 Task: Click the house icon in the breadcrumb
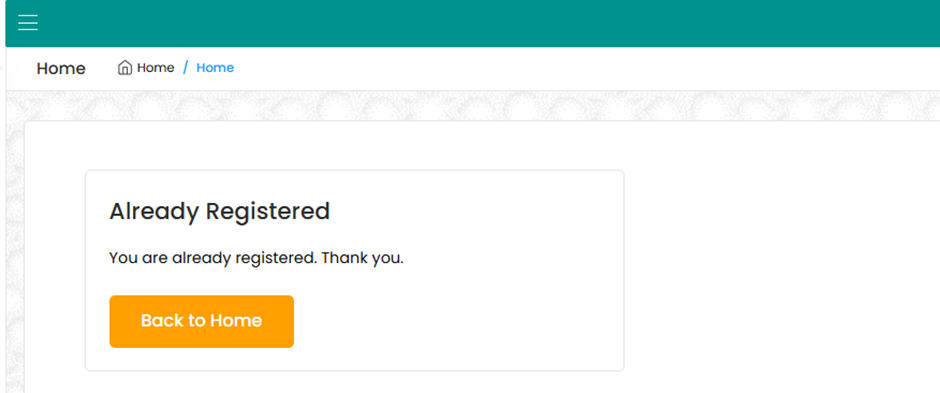[x=125, y=68]
